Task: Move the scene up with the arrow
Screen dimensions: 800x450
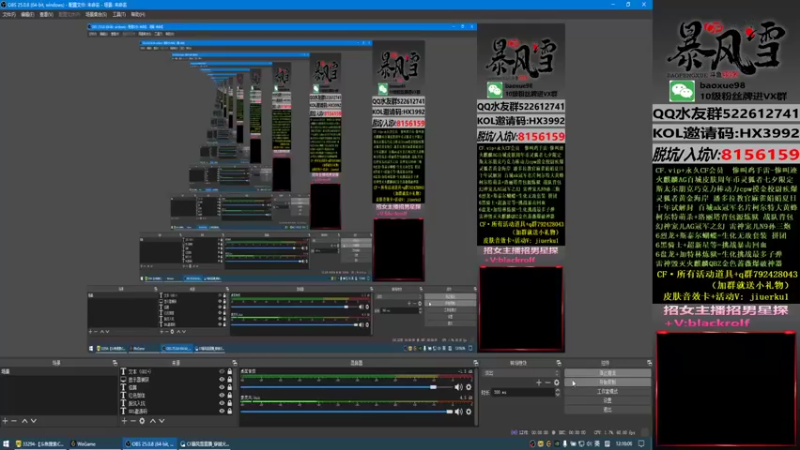Action: [24, 421]
